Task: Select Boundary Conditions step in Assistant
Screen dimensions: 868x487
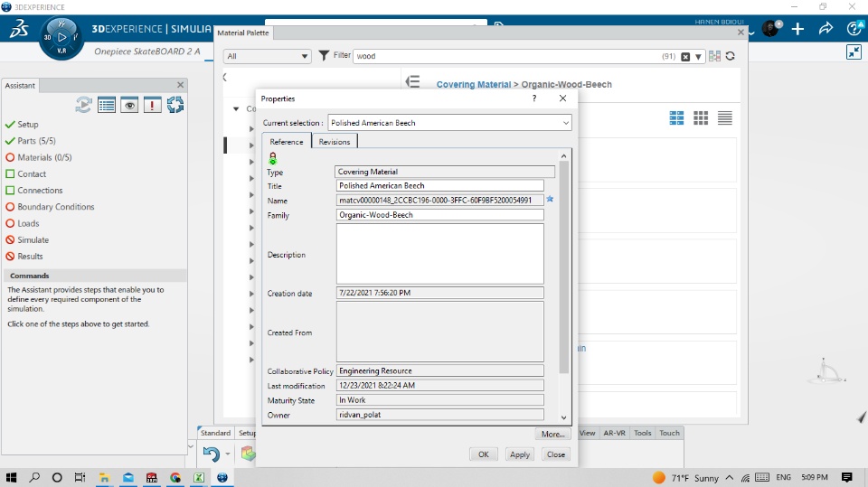Action: tap(55, 207)
